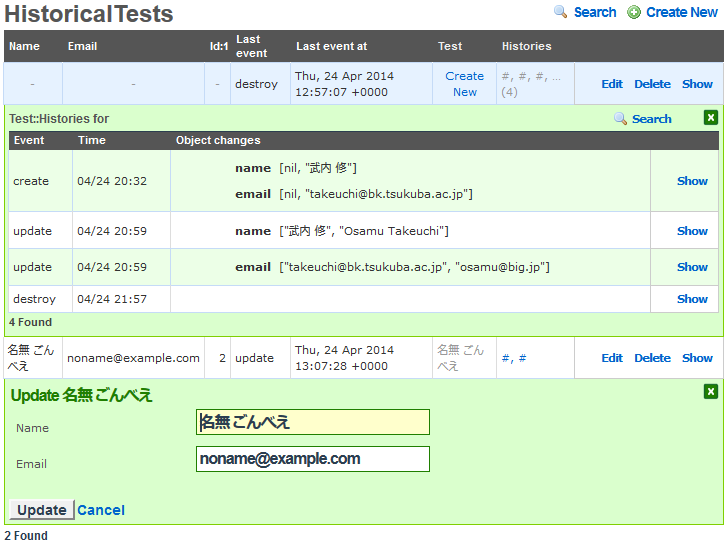
Task: Sort by Last event at column
Action: [331, 46]
